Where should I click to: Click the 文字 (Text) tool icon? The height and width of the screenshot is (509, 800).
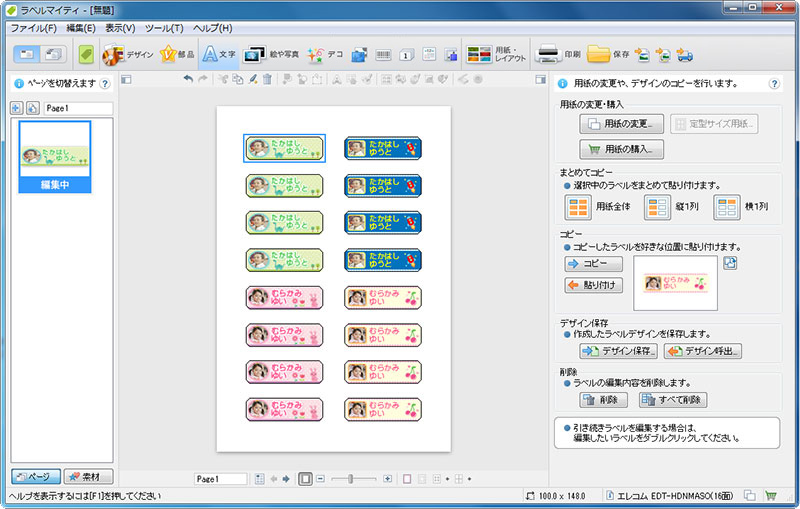tap(212, 54)
